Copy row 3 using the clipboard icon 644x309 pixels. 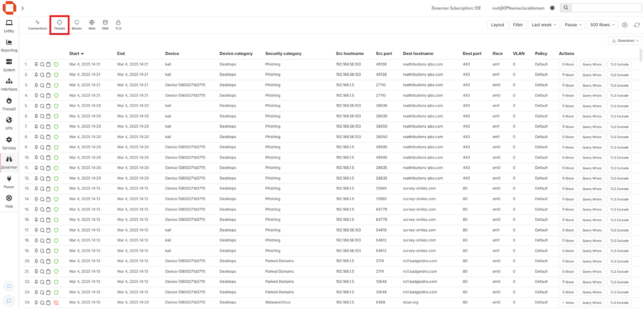(x=48, y=85)
